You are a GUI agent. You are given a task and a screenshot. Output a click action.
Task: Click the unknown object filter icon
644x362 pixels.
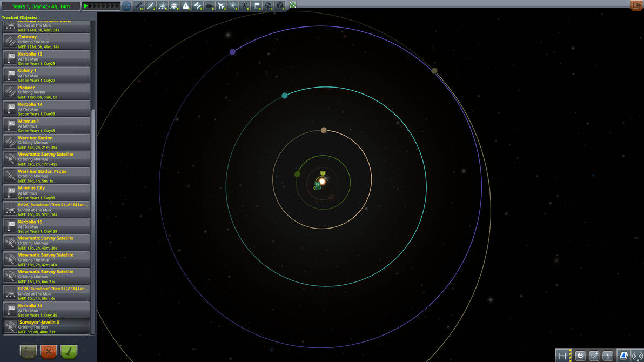tap(280, 6)
